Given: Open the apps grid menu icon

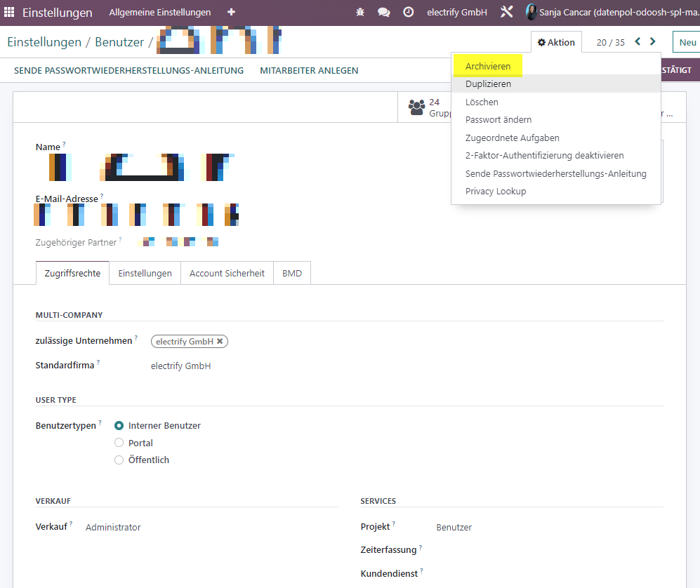Looking at the screenshot, I should tap(9, 12).
